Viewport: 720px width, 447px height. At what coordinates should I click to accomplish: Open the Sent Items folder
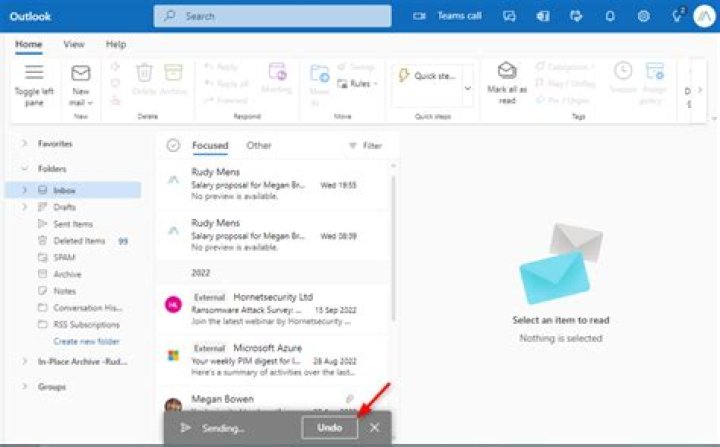(x=73, y=224)
